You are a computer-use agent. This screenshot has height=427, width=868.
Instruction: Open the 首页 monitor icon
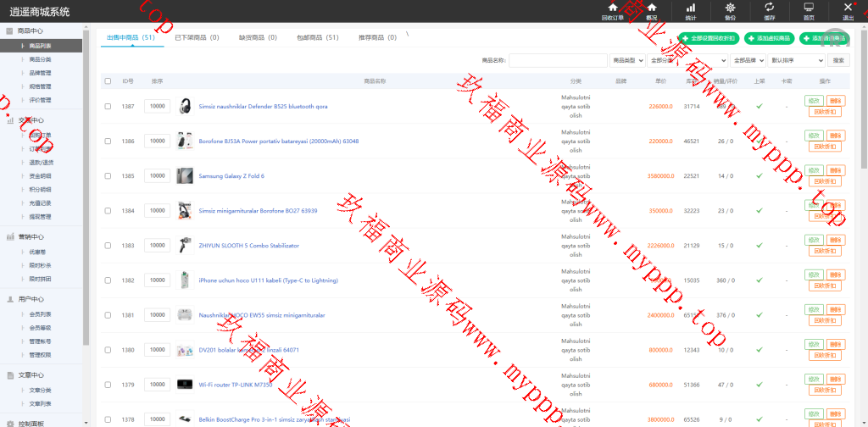(809, 10)
